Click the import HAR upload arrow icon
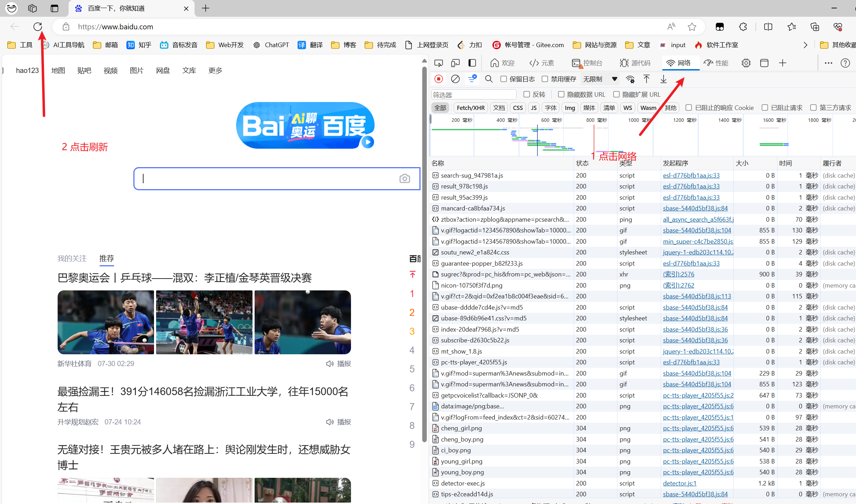Screen dimensions: 856x504 pos(646,79)
